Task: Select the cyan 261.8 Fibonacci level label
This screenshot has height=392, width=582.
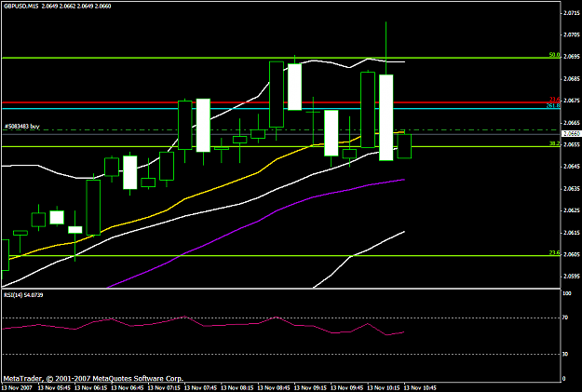Action: click(x=553, y=106)
